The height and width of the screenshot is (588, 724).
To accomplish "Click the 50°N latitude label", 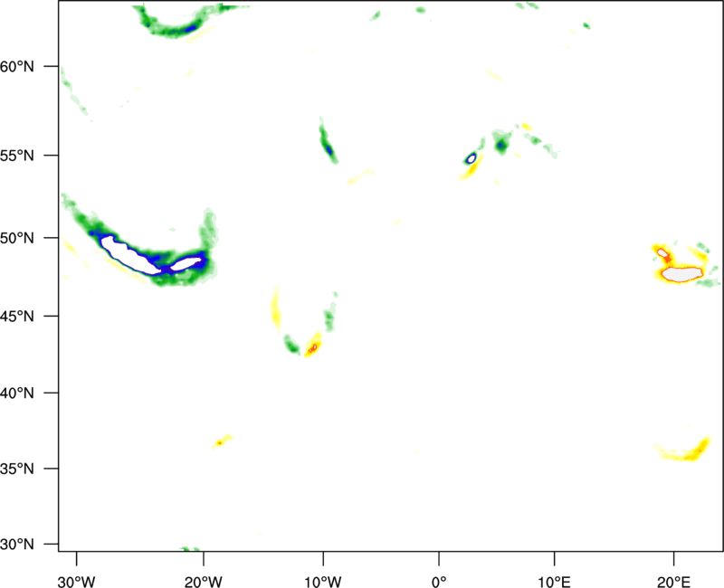I will coord(17,238).
